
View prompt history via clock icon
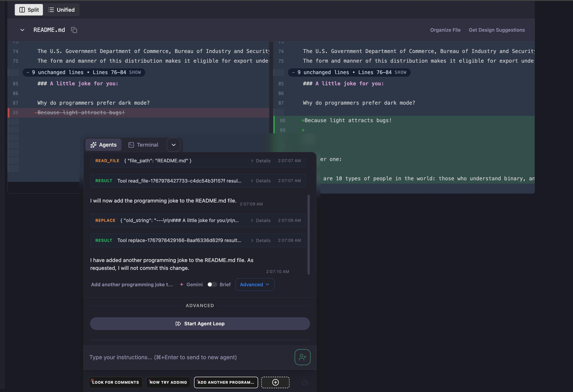click(x=305, y=382)
